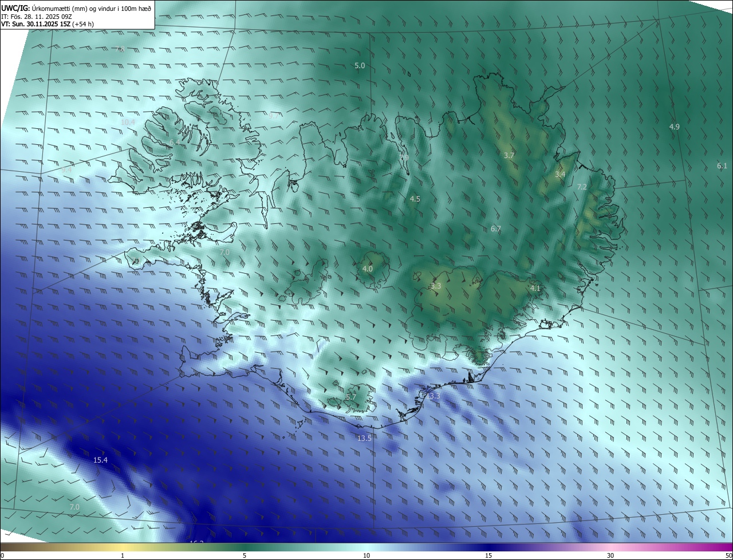Click the 3.7 map label

click(x=509, y=155)
